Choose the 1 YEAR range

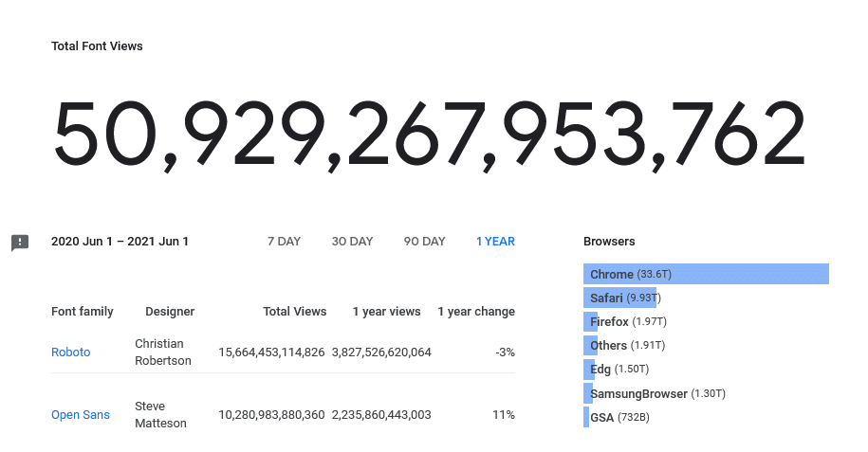pyautogui.click(x=495, y=242)
